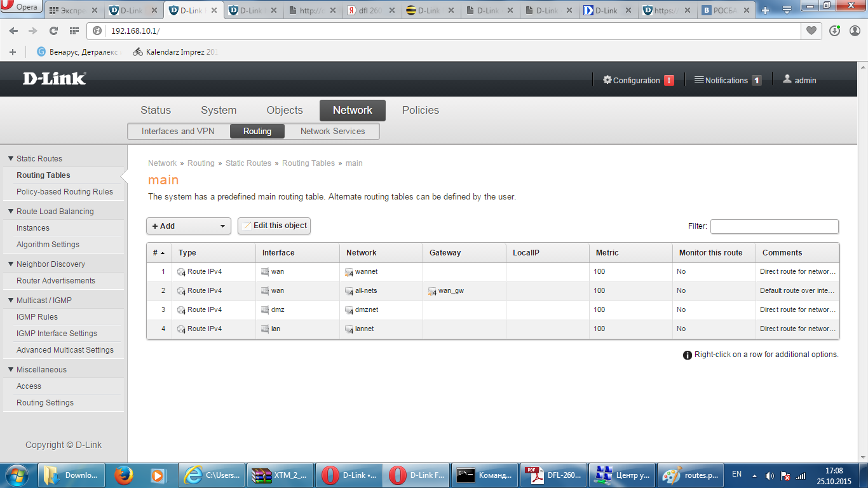Click the wan_gw gateway object icon
868x488 pixels.
point(432,291)
